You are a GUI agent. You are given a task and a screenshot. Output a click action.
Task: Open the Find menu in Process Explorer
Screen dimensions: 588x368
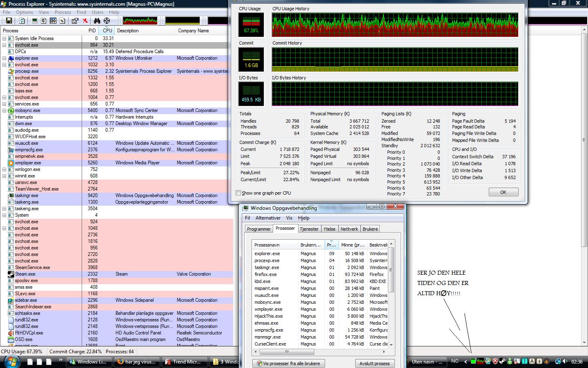pos(81,12)
